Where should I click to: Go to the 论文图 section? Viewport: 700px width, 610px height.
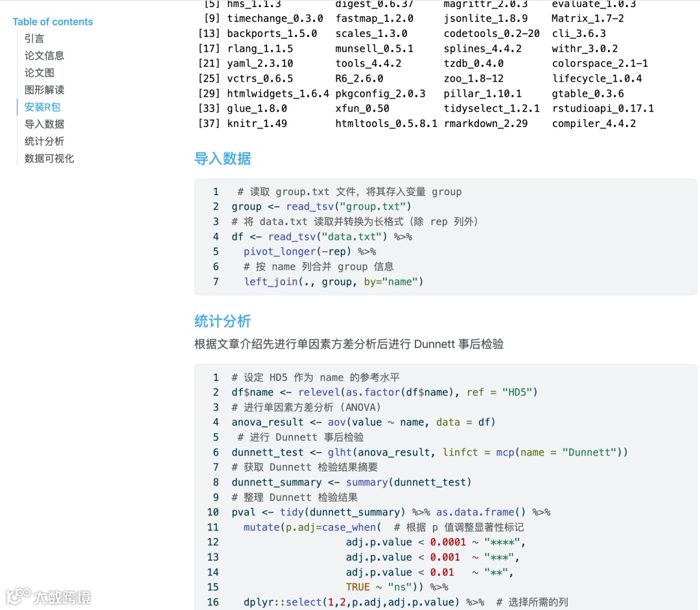(x=40, y=73)
